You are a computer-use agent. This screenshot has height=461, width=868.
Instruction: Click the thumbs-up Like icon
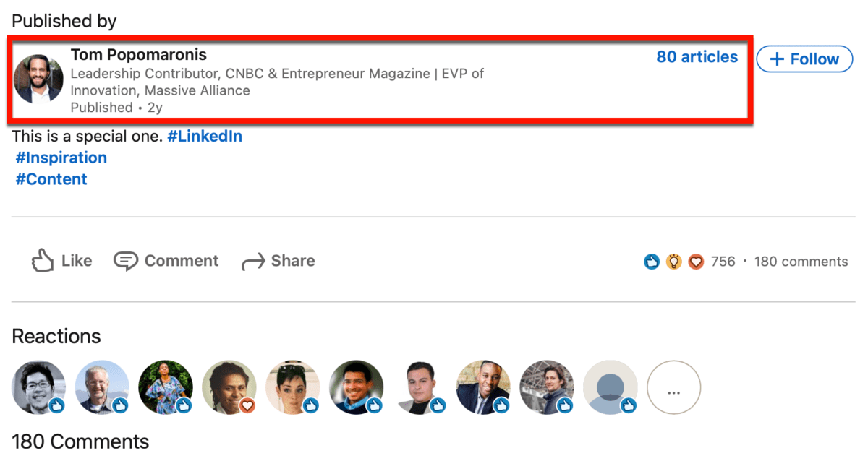(43, 261)
